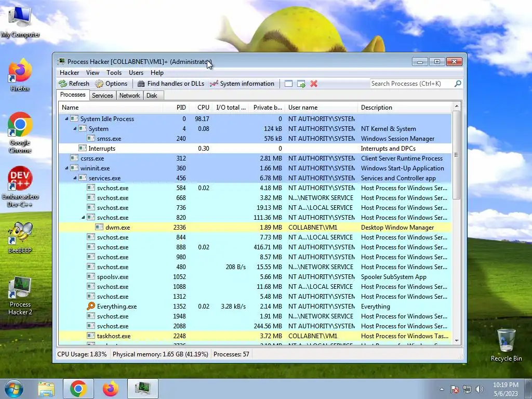Open System information window
The height and width of the screenshot is (399, 532).
242,84
